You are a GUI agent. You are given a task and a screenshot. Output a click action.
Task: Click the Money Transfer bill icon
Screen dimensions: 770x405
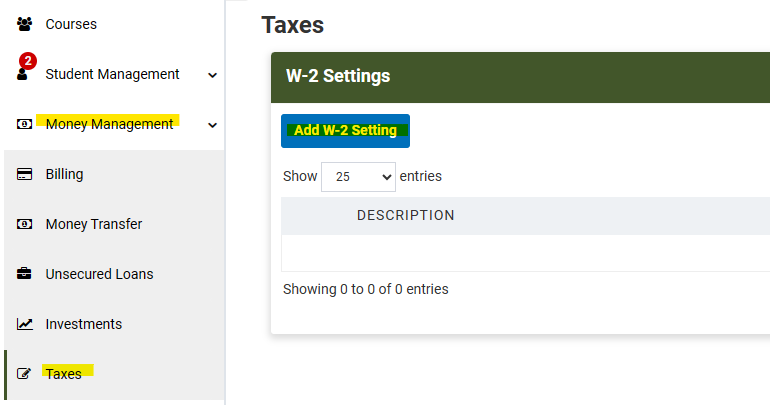coord(25,224)
